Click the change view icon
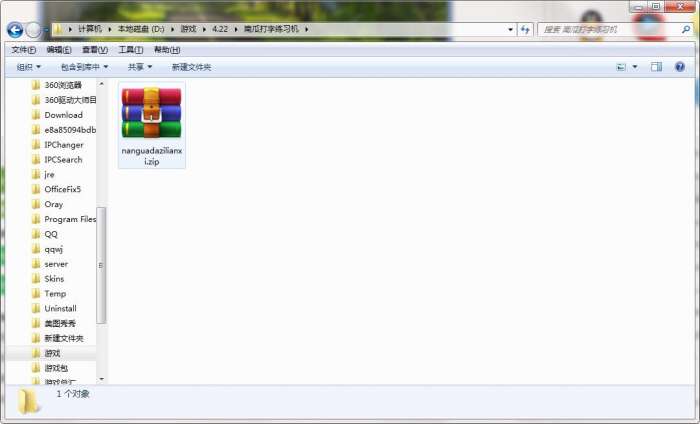 (621, 67)
